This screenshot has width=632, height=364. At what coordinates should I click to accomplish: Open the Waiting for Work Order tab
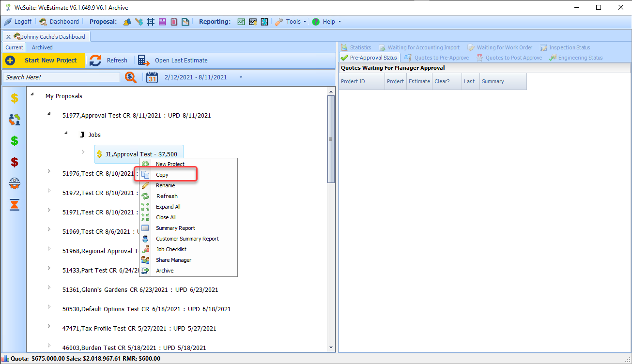[500, 47]
